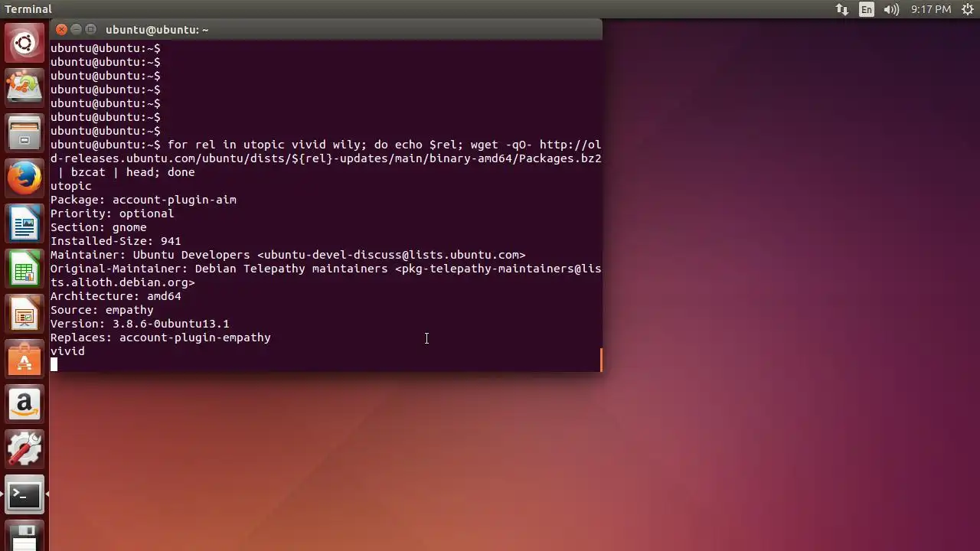The height and width of the screenshot is (551, 980).
Task: Click the 'Priority: optional' line
Action: tap(112, 214)
